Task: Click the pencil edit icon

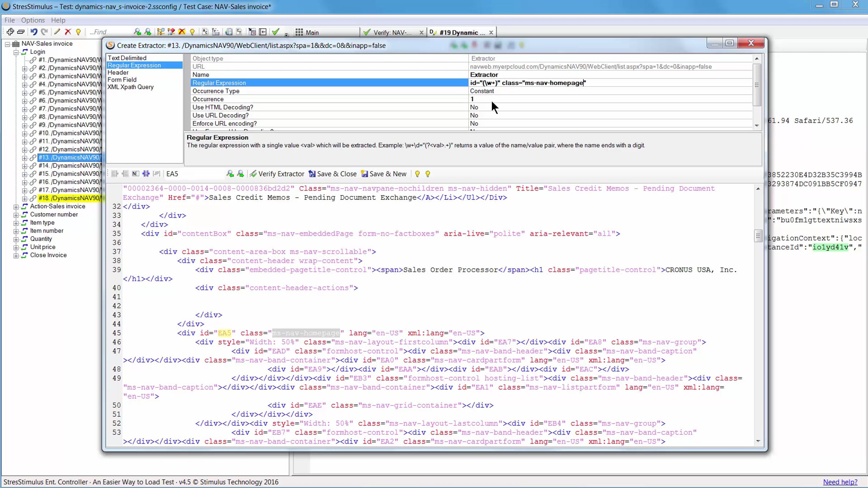Action: (x=57, y=32)
